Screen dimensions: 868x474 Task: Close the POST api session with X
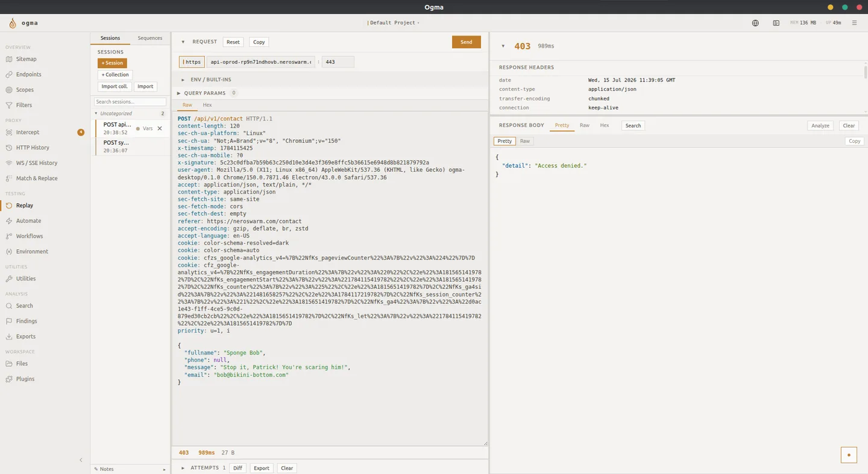(160, 128)
